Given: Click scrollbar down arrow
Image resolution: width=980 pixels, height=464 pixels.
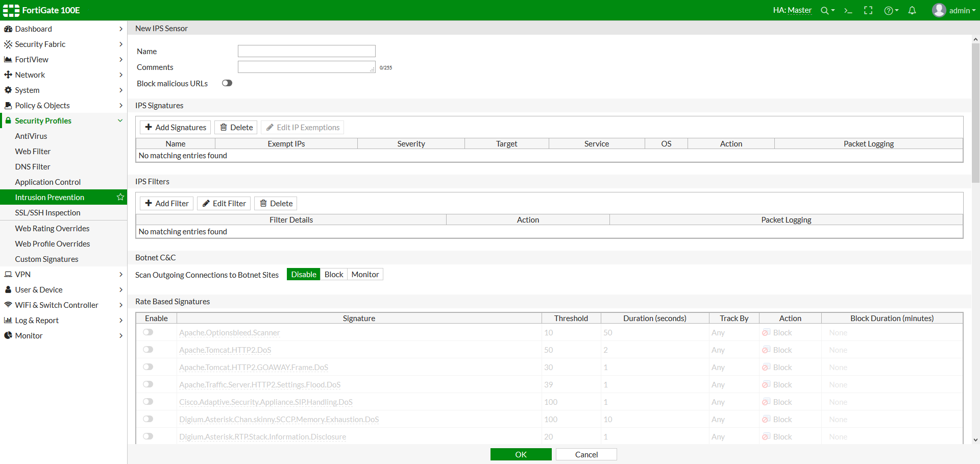Looking at the screenshot, I should click(x=975, y=440).
